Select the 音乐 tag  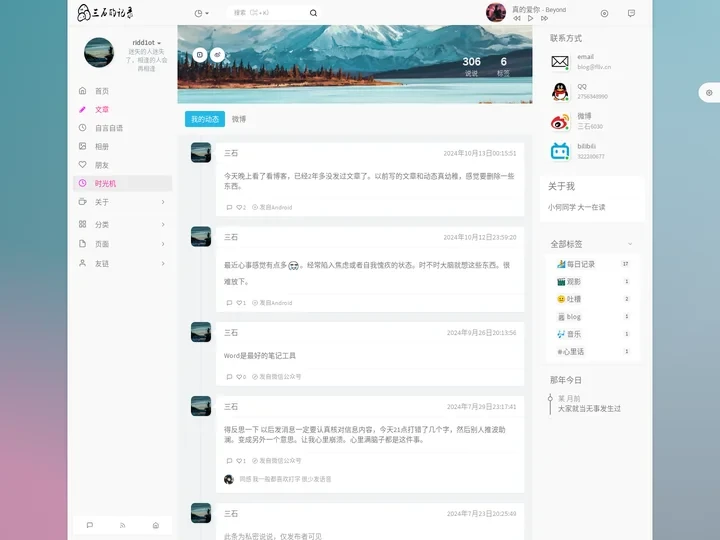(569, 334)
